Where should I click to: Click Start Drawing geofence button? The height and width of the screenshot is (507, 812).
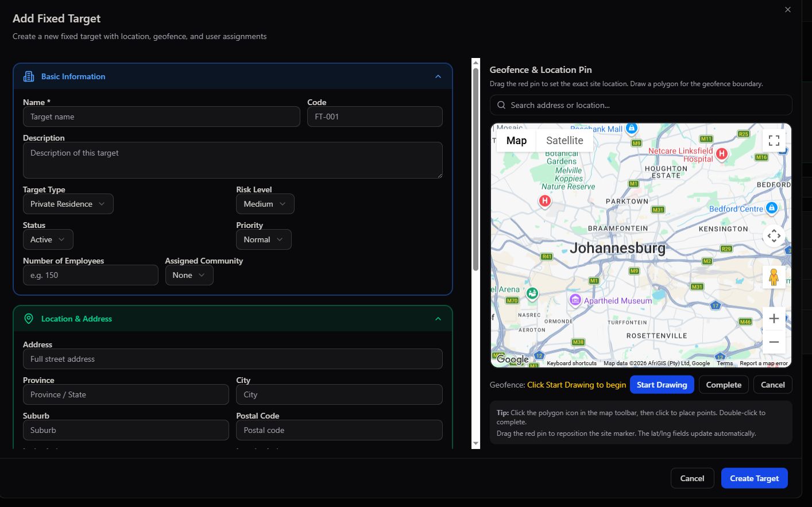pos(662,385)
